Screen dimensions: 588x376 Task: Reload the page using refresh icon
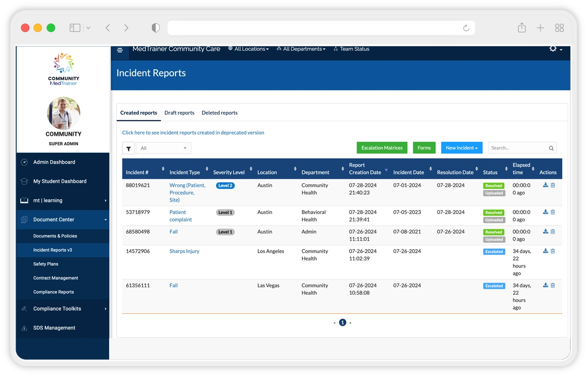tap(466, 28)
